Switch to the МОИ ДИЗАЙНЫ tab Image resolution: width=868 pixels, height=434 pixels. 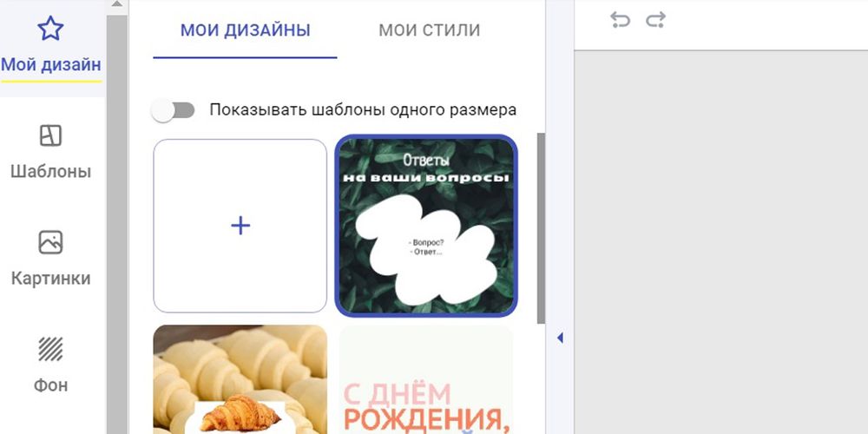pyautogui.click(x=246, y=30)
